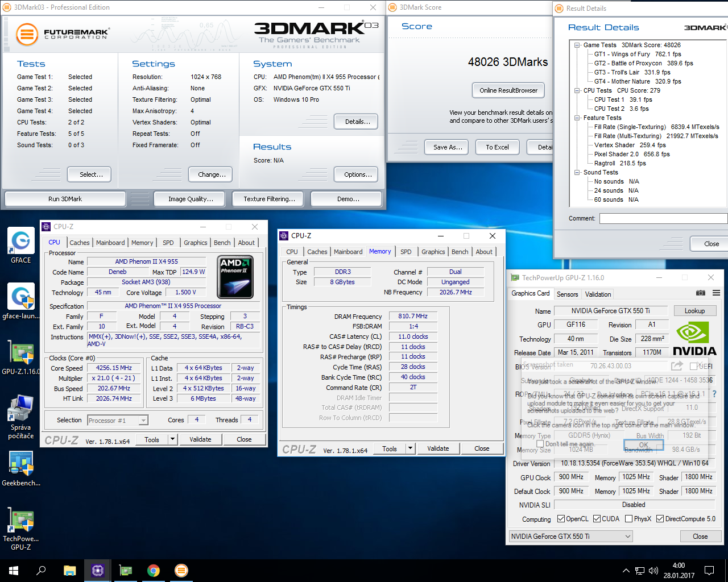Click Validate in the CPU tab window
This screenshot has height=582, width=728.
[x=200, y=439]
